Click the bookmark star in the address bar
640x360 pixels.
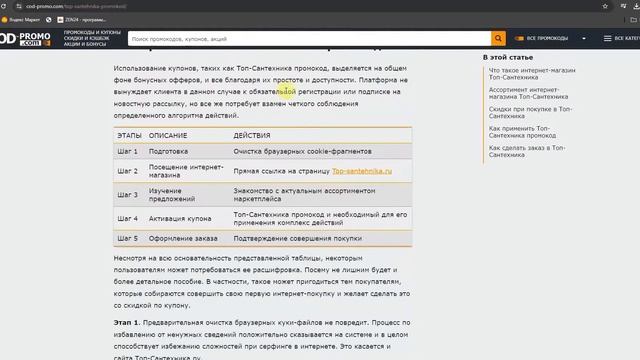tap(605, 6)
